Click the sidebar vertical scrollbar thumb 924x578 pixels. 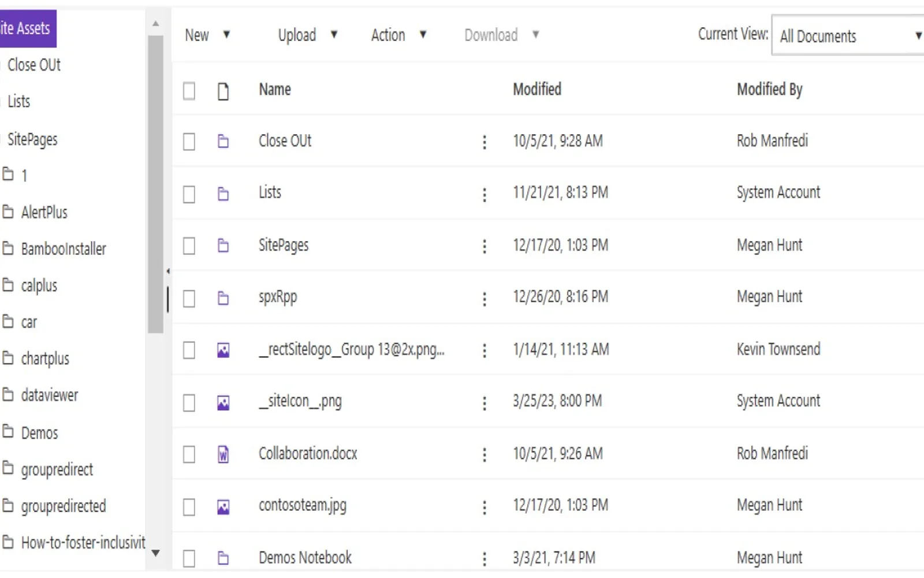(x=155, y=184)
